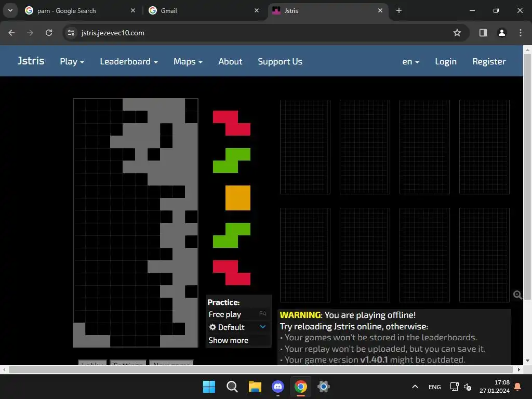Image resolution: width=532 pixels, height=399 pixels.
Task: Open the Support Us page
Action: coord(280,61)
